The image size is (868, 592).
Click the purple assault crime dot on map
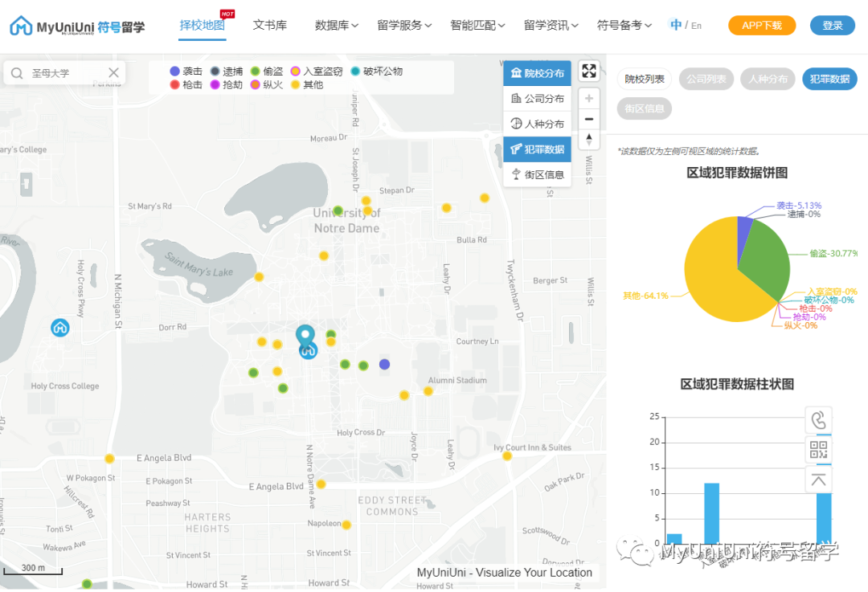pos(384,364)
